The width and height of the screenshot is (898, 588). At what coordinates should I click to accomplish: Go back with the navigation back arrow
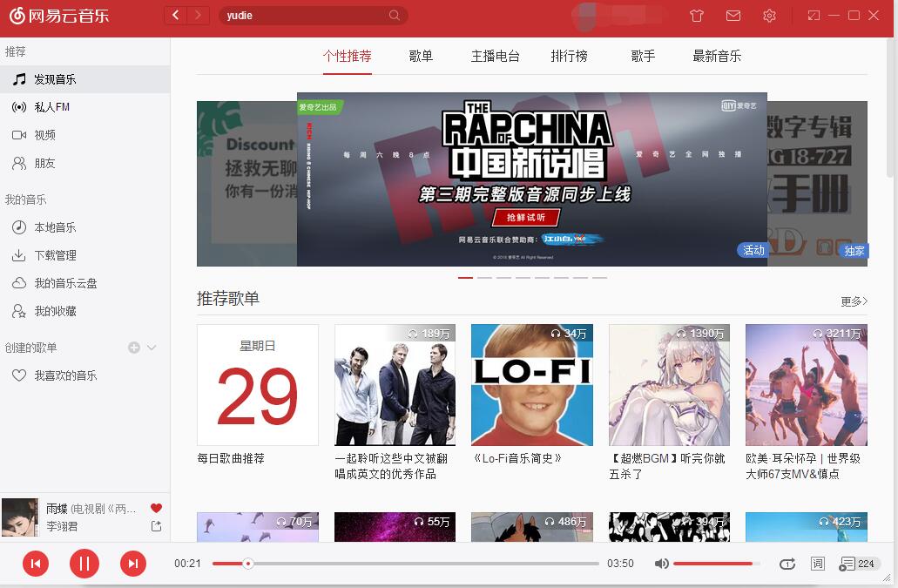point(176,16)
